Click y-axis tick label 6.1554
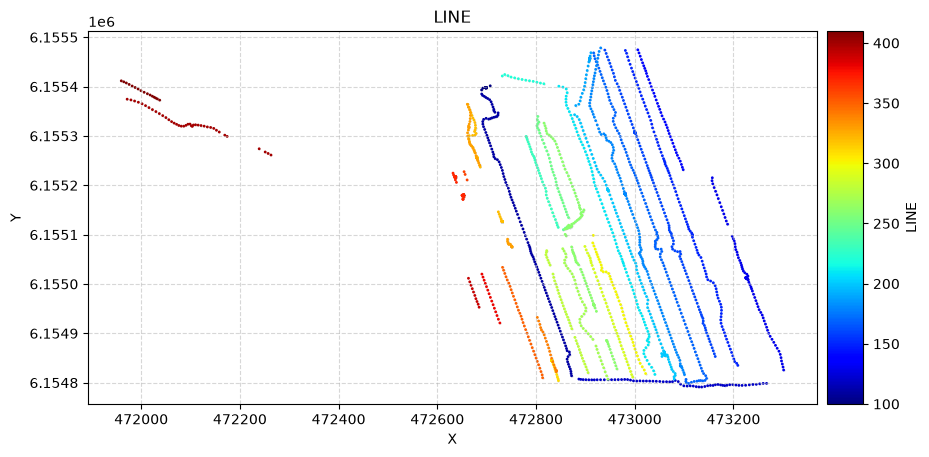 point(53,87)
